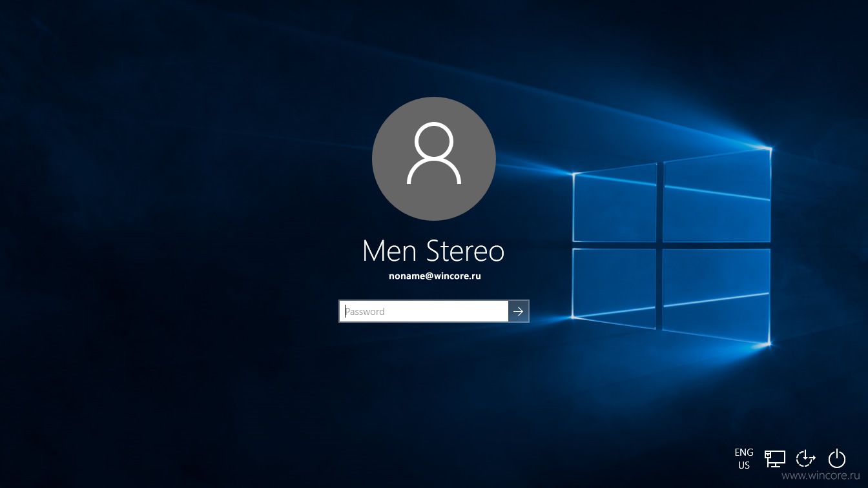Image resolution: width=868 pixels, height=488 pixels.
Task: Submit password with the arrow button
Action: click(519, 311)
